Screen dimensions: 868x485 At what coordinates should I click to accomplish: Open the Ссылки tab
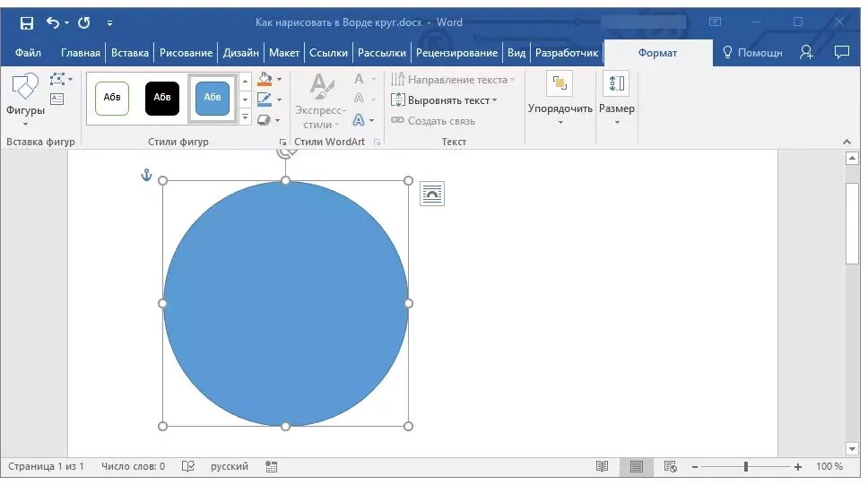coord(328,53)
